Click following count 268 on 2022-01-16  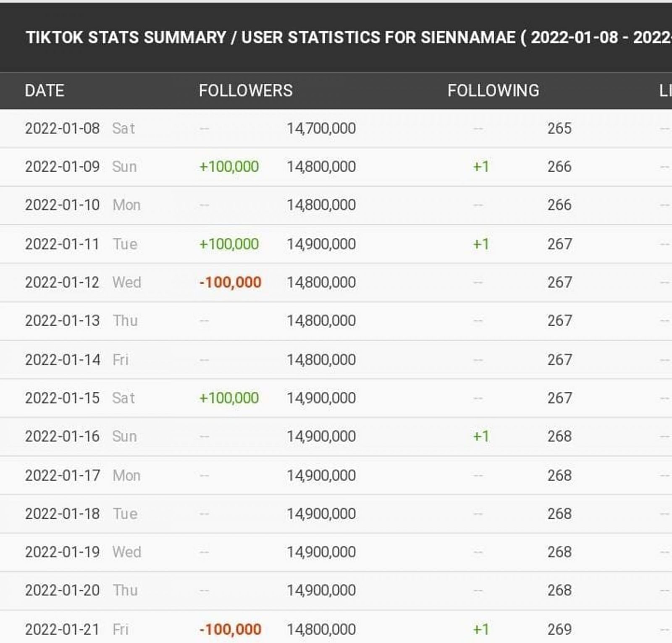click(x=559, y=436)
